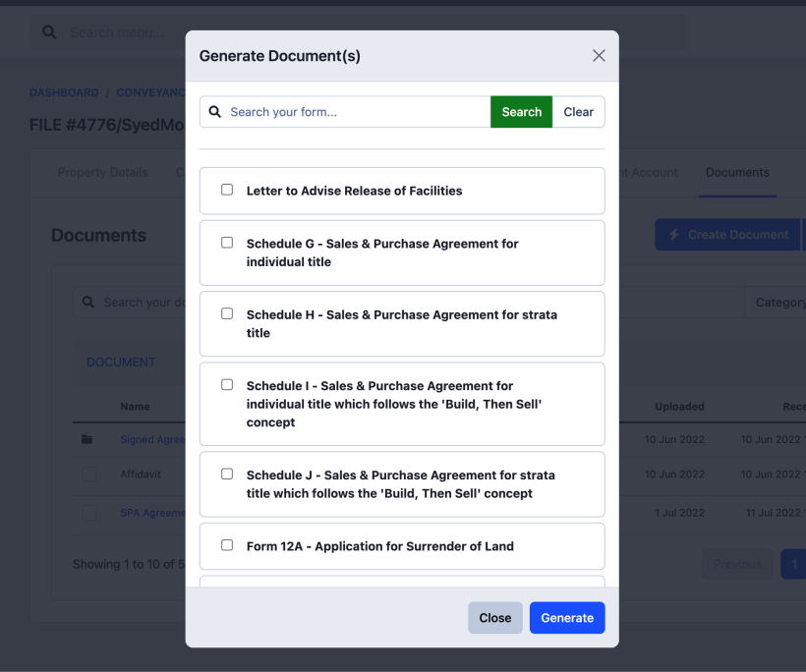Click the blue Generate button
Viewport: 806px width, 672px height.
pyautogui.click(x=567, y=618)
